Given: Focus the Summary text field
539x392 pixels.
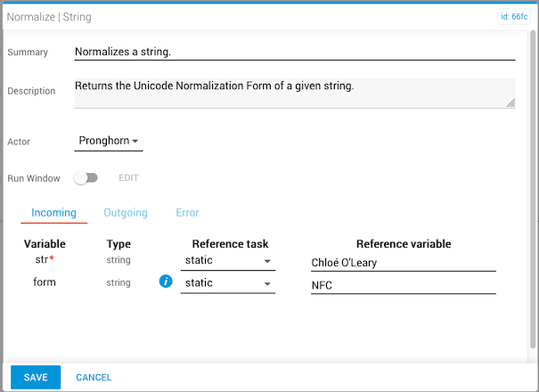Looking at the screenshot, I should (x=294, y=52).
